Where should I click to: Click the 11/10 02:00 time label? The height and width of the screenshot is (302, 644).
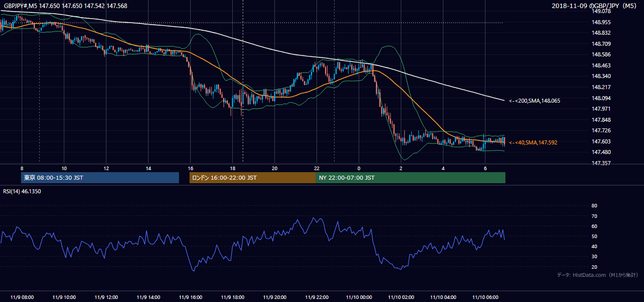pos(401,297)
